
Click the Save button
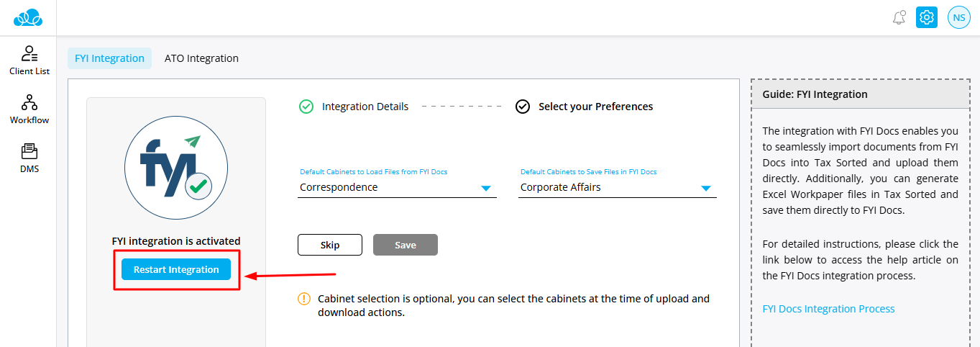(405, 245)
